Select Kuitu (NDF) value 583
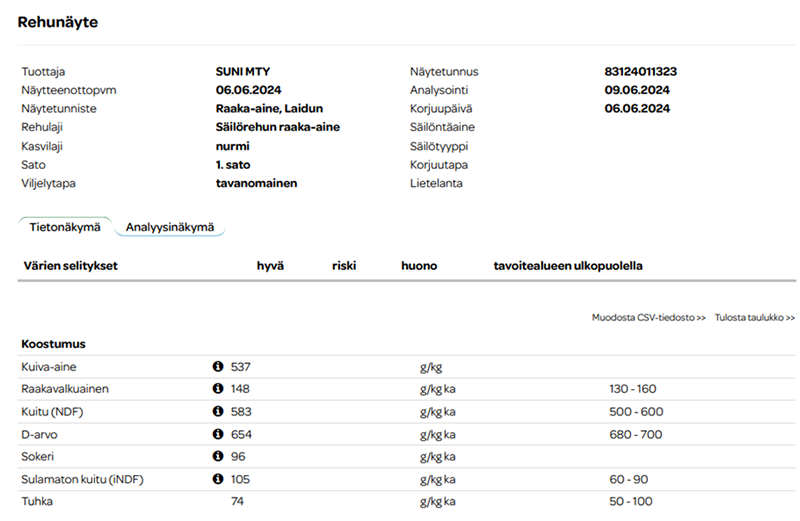The image size is (800, 521). (x=241, y=411)
